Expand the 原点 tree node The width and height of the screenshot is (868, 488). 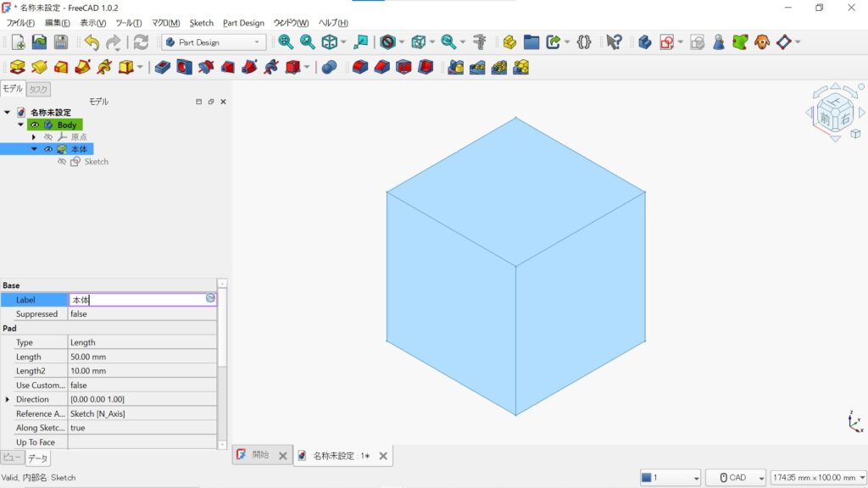[34, 137]
